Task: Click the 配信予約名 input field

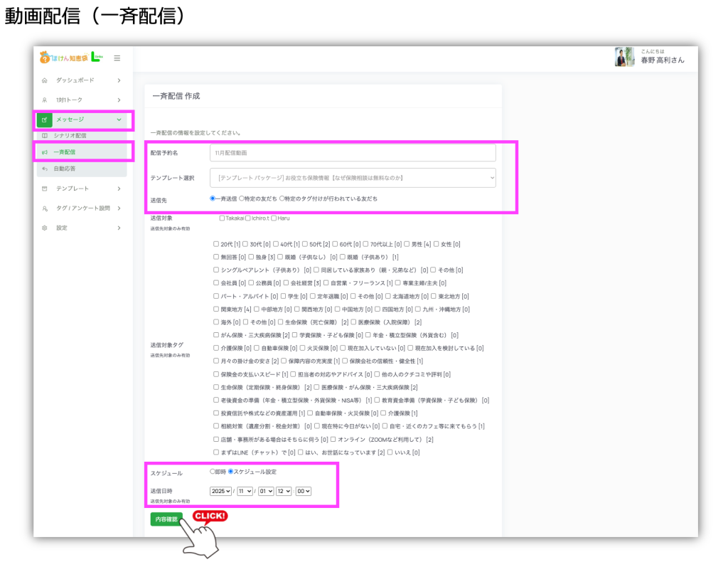Action: 353,153
